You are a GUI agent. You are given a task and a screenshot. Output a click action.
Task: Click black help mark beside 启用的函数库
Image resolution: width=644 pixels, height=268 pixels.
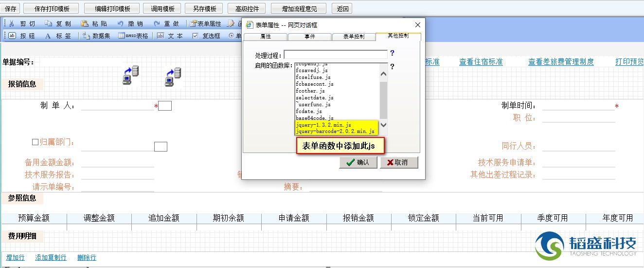click(392, 67)
